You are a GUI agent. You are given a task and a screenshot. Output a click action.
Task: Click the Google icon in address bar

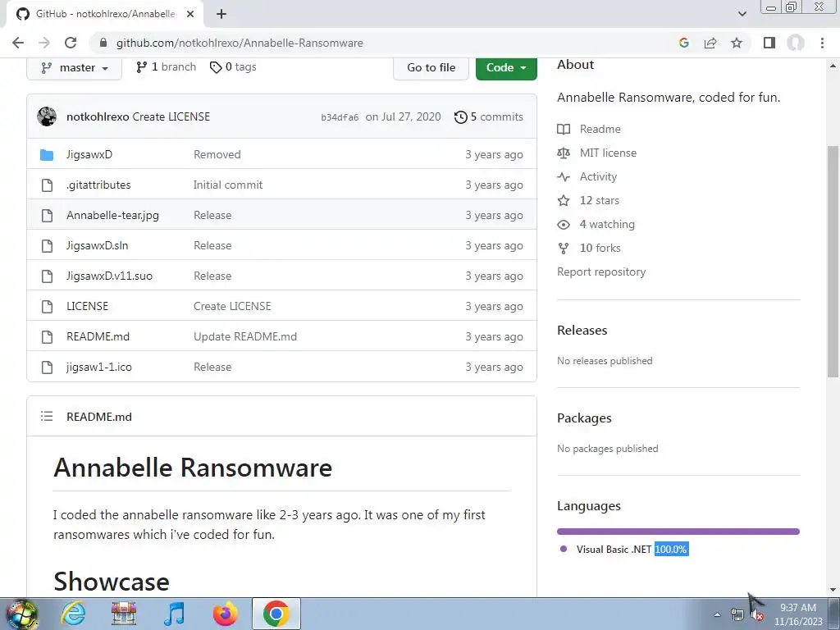click(x=683, y=43)
